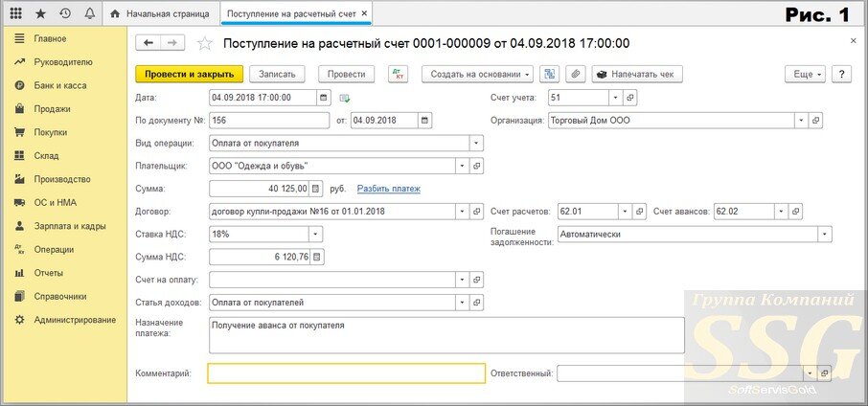
Task: Open Руководителю section
Action: (63, 62)
